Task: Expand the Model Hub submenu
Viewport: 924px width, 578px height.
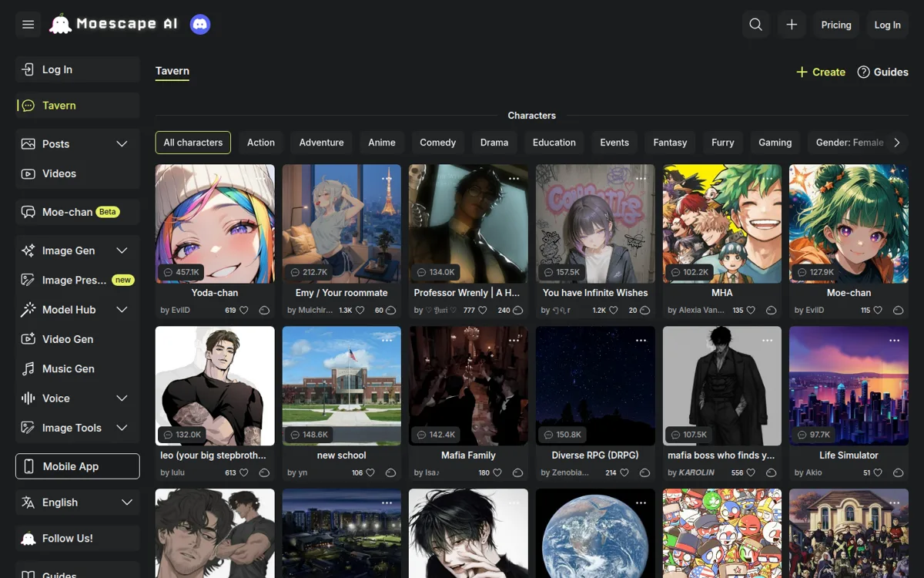Action: point(122,310)
